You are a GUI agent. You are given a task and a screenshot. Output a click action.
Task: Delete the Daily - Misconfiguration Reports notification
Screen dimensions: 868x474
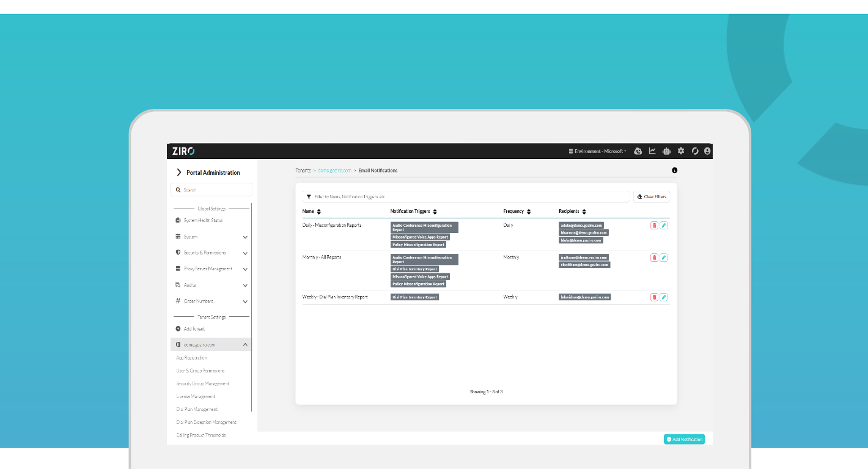(654, 226)
